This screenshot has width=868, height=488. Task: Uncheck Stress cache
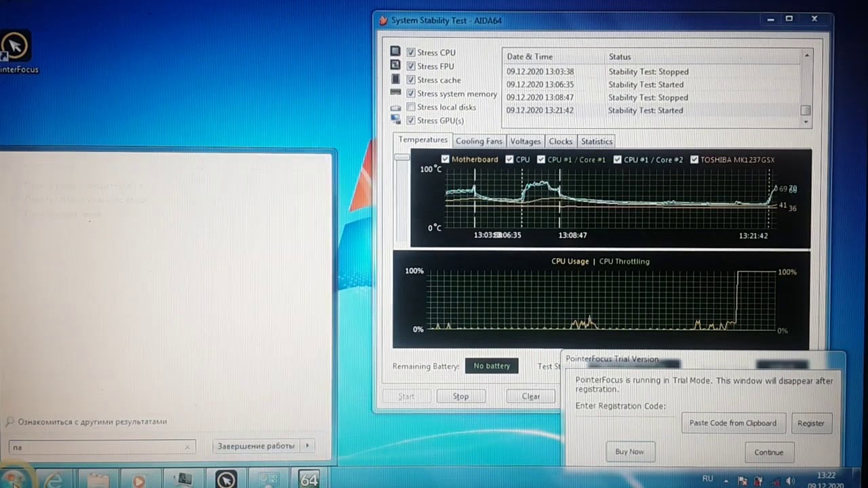(x=411, y=79)
